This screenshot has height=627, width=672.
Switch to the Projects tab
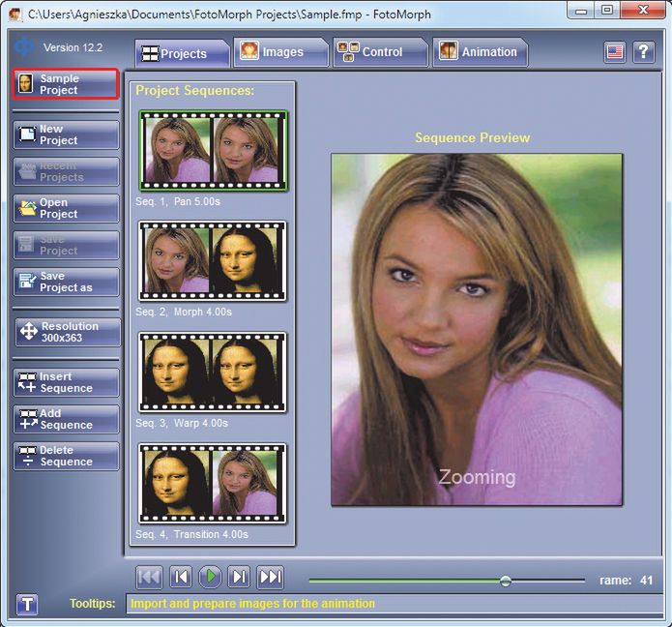(183, 53)
